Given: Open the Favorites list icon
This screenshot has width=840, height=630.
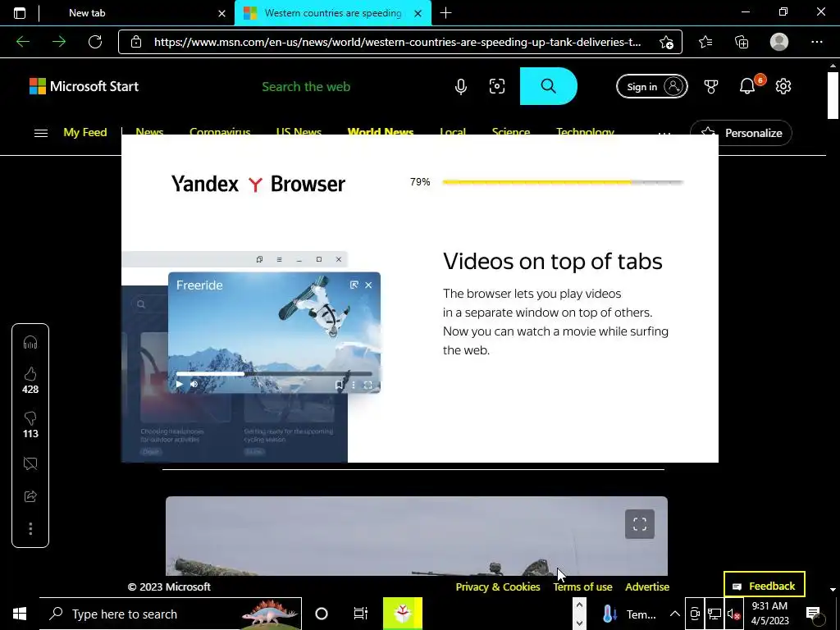Looking at the screenshot, I should [x=705, y=42].
